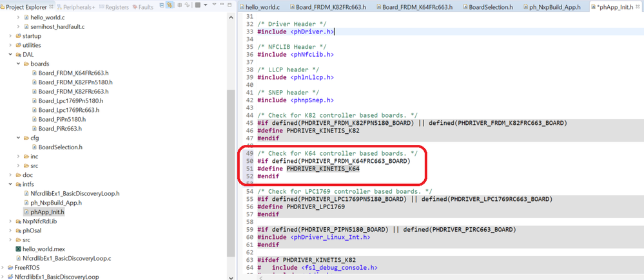Select the src folder under DAL
The image size is (644, 280).
34,165
